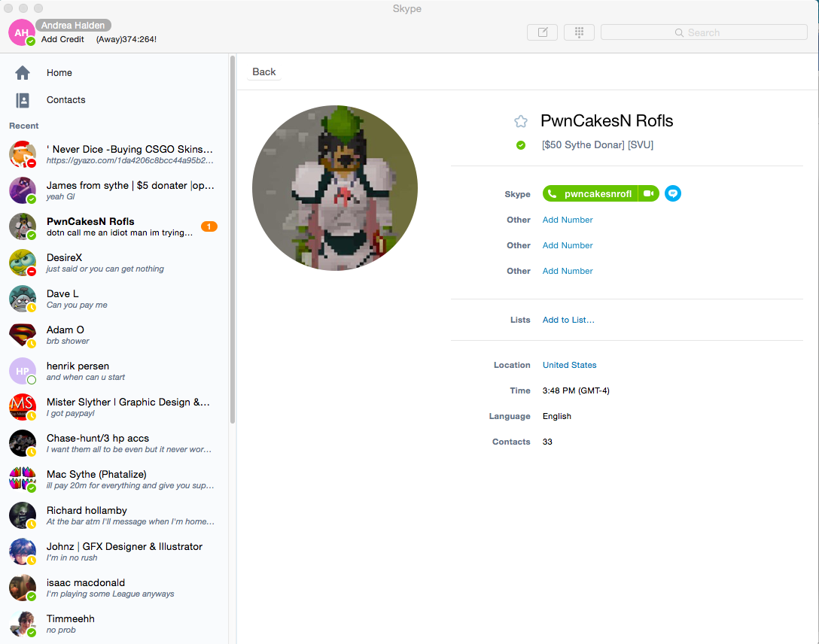
Task: Click Dave L contact avatar
Action: (23, 299)
